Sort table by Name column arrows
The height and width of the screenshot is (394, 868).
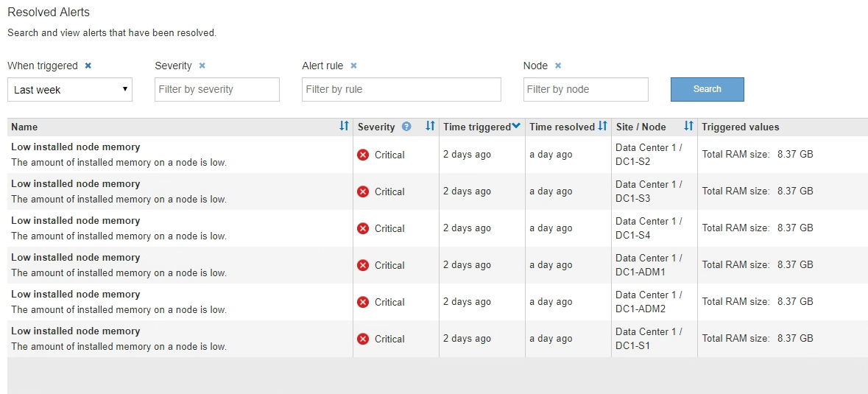344,127
